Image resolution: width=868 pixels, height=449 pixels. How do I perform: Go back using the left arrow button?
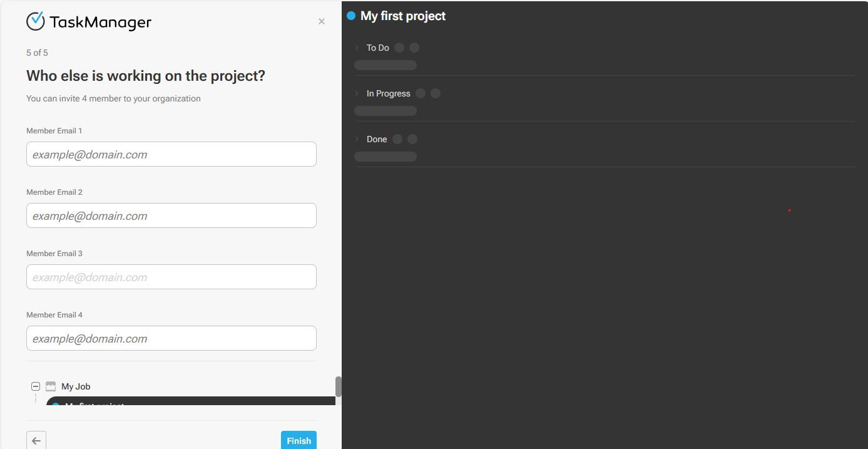[36, 440]
